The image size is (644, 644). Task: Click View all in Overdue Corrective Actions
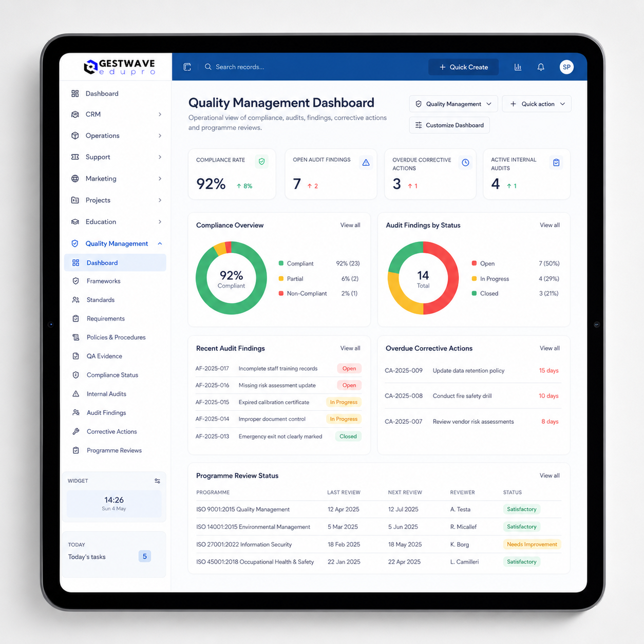coord(550,348)
